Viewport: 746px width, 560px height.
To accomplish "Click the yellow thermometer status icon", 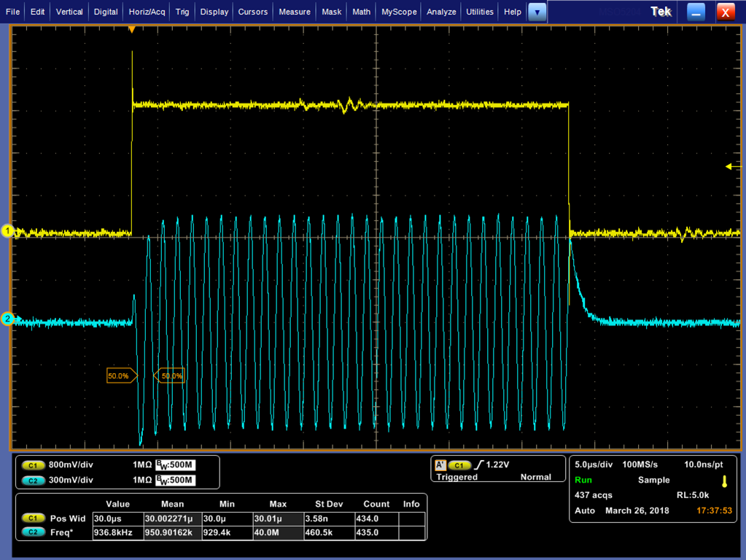I will (724, 481).
